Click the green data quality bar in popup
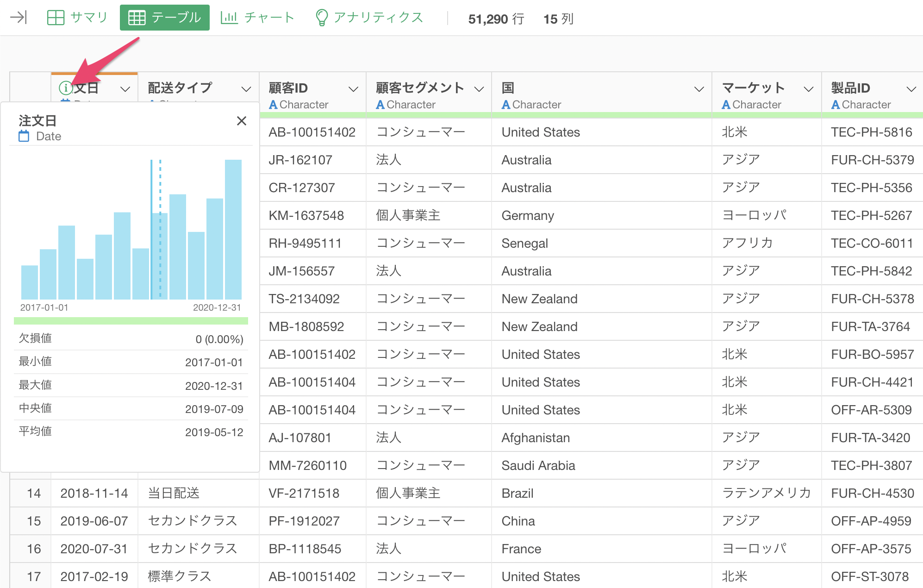The height and width of the screenshot is (588, 923). [x=131, y=321]
